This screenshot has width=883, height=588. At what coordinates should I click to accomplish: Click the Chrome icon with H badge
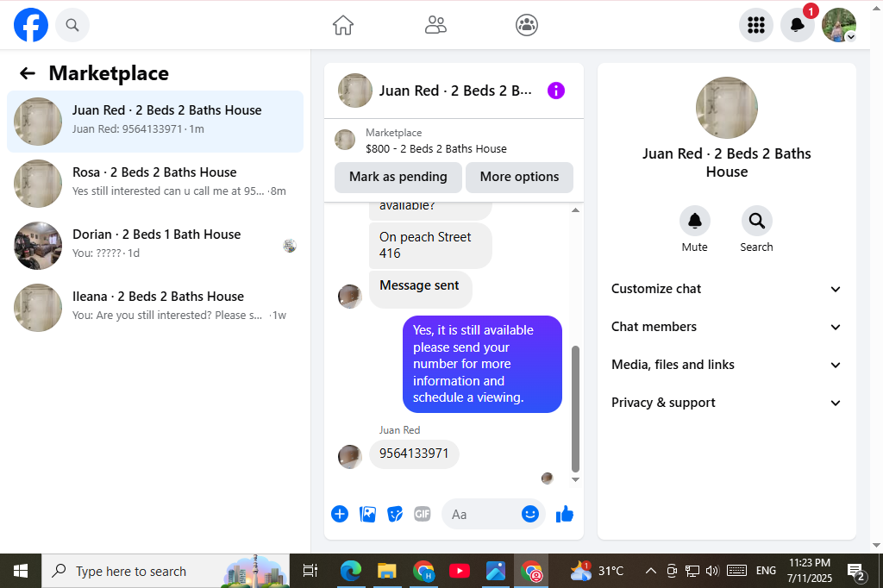pyautogui.click(x=423, y=571)
